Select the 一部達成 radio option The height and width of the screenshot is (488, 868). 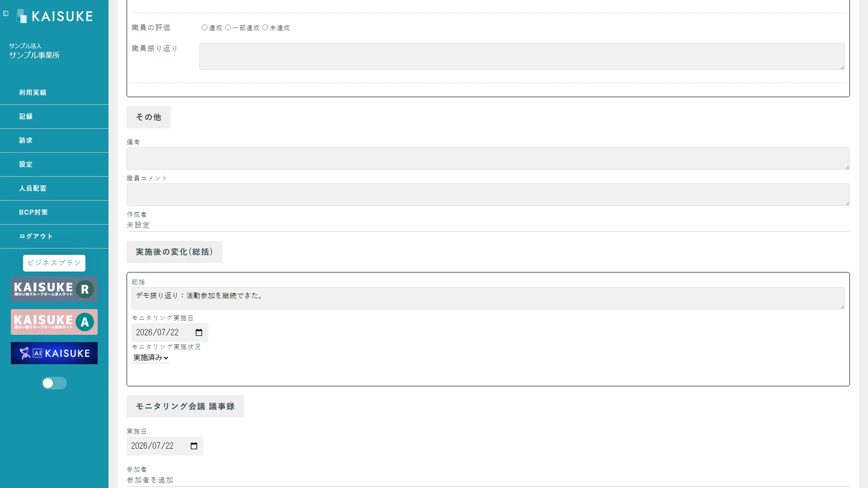pyautogui.click(x=228, y=28)
